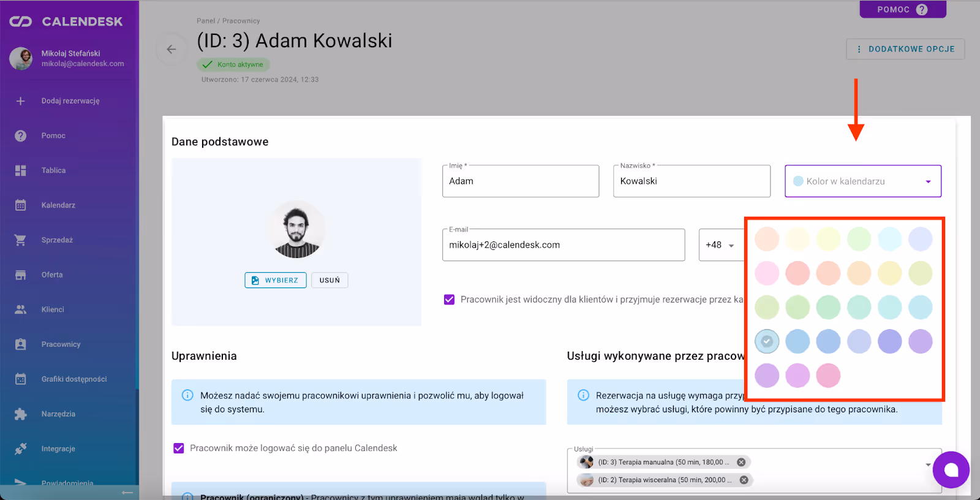Viewport: 980px width, 500px height.
Task: Click the Sprzedaż shopping cart icon
Action: coord(20,240)
